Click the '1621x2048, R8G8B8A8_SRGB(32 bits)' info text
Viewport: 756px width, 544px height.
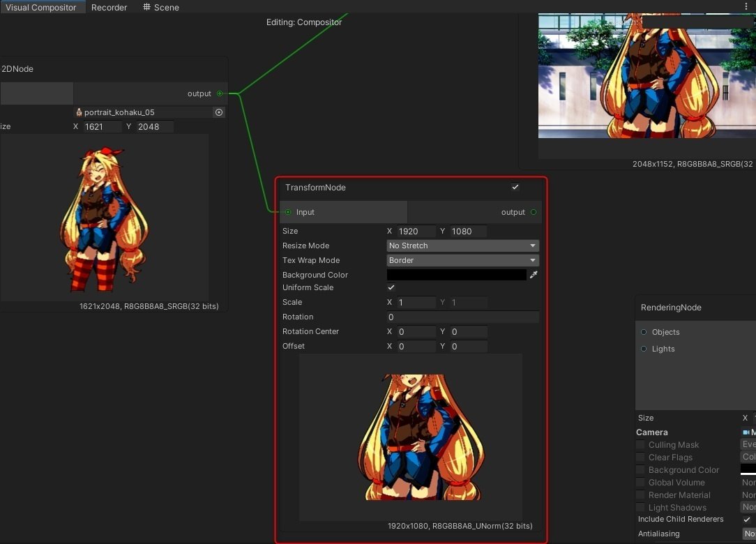149,306
